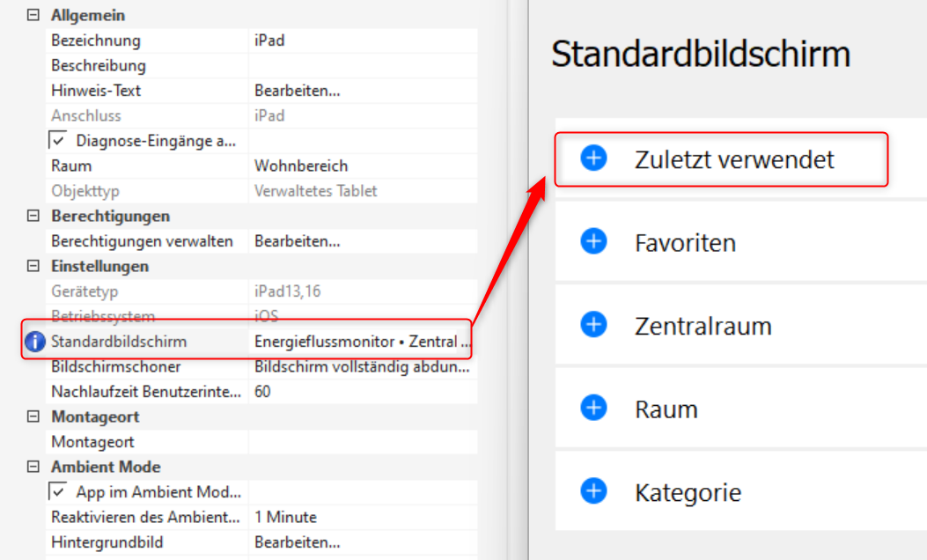Collapse the Allgemein section
Image resolution: width=927 pixels, height=560 pixels.
coord(33,15)
